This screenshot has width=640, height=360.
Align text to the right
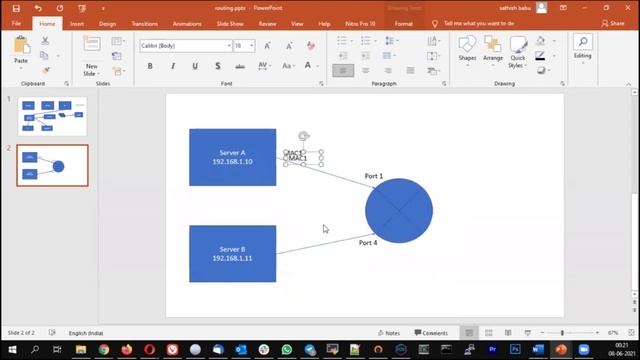tap(388, 71)
